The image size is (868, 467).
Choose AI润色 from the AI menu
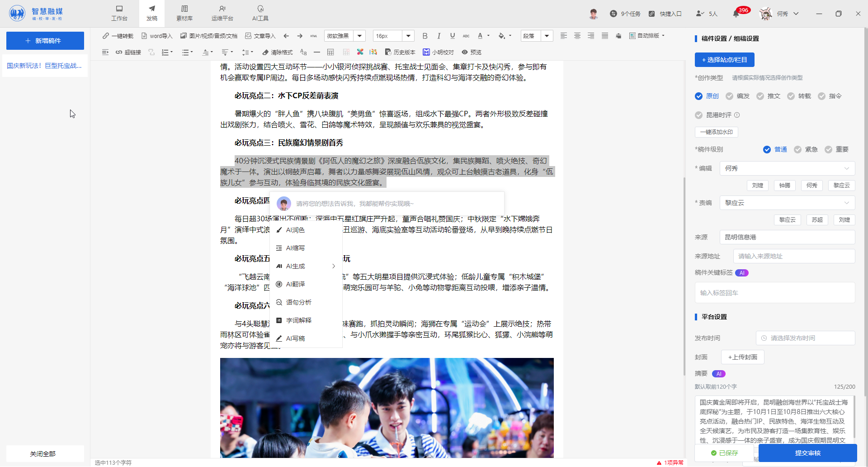click(295, 230)
